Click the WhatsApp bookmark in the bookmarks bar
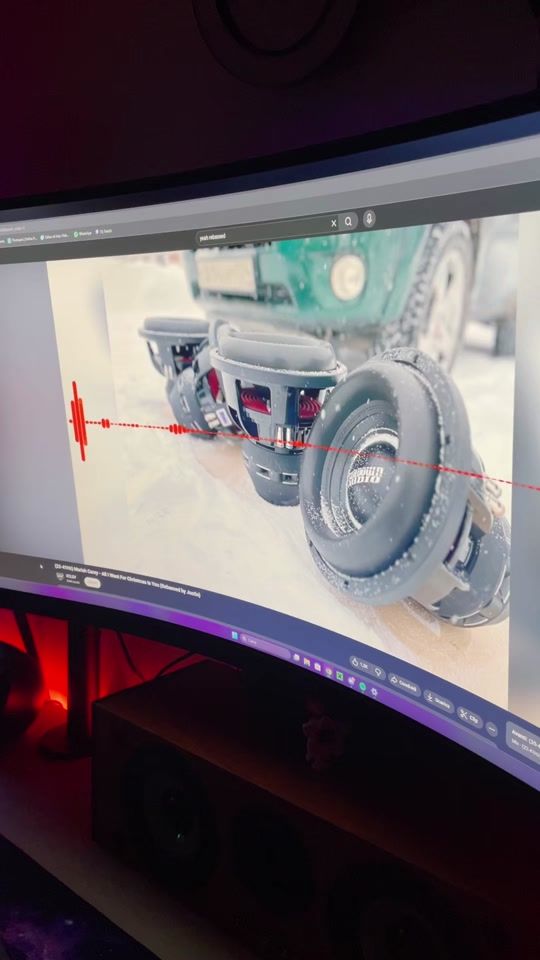Image resolution: width=540 pixels, height=960 pixels. pos(83,233)
